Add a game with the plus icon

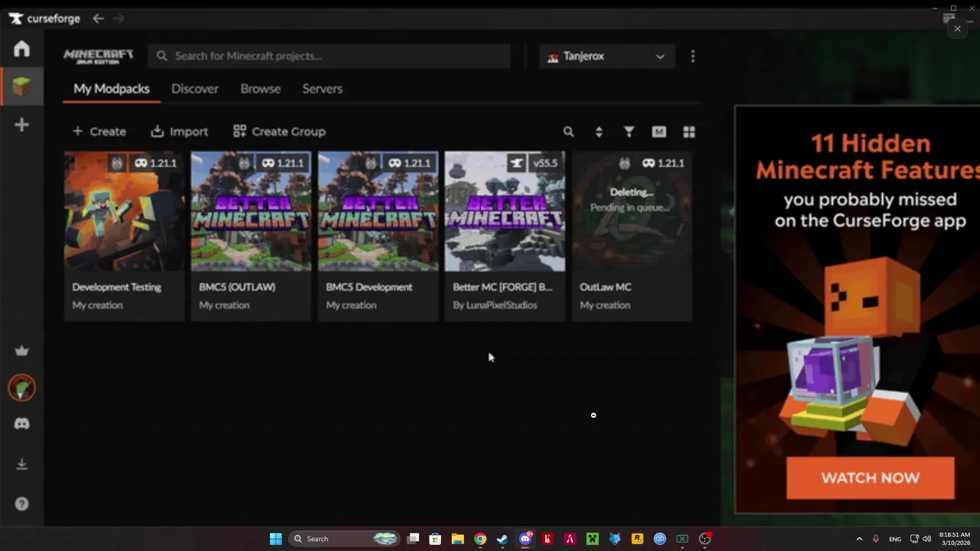21,125
